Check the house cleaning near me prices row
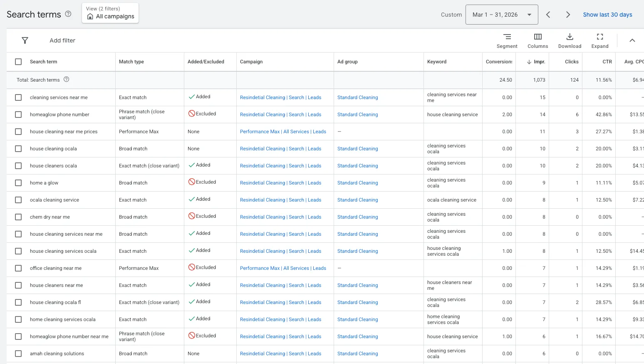The width and height of the screenshot is (644, 364). (18, 132)
